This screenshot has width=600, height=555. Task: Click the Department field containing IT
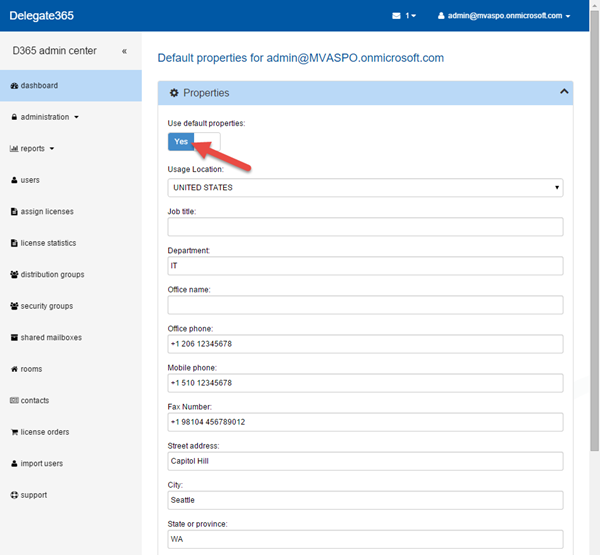(365, 266)
